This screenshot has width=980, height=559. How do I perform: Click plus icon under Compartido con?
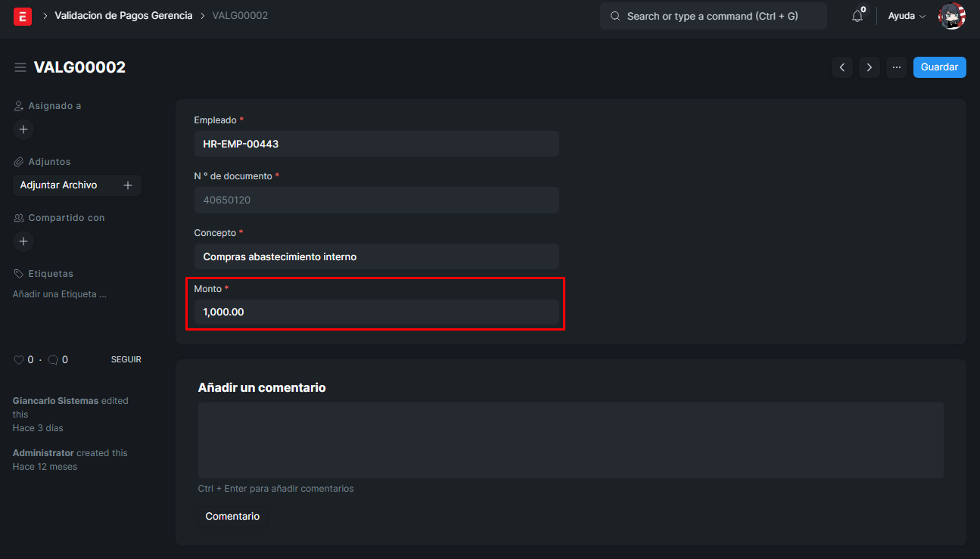point(23,241)
